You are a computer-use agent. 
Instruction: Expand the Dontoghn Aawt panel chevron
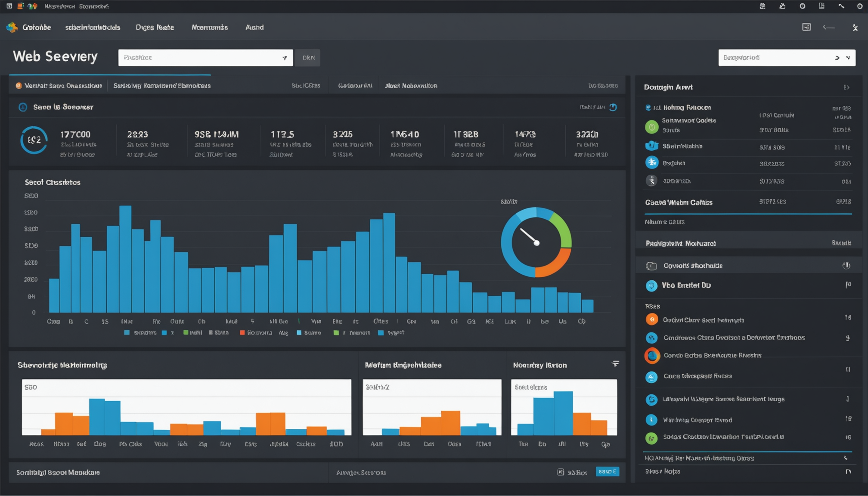tap(846, 87)
